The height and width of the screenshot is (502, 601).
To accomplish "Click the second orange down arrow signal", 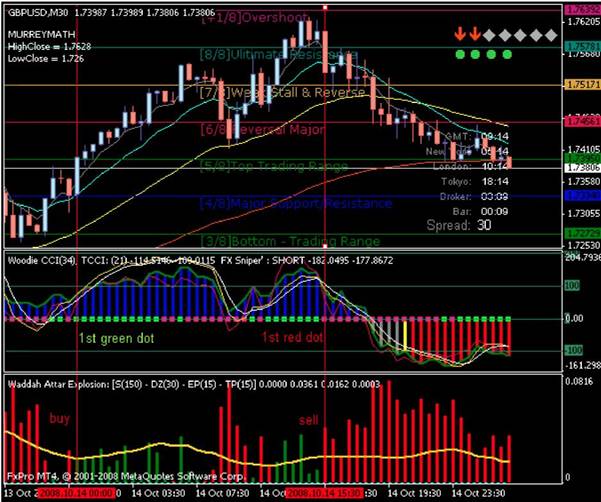I will 475,34.
